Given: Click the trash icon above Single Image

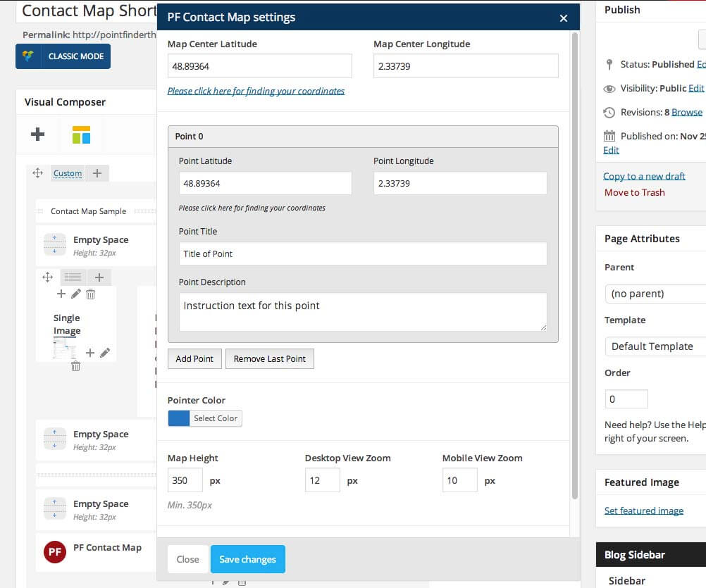Looking at the screenshot, I should pos(90,294).
